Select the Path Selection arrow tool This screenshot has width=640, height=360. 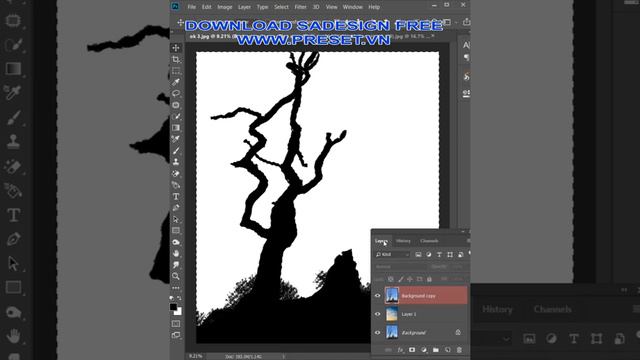pos(176,220)
